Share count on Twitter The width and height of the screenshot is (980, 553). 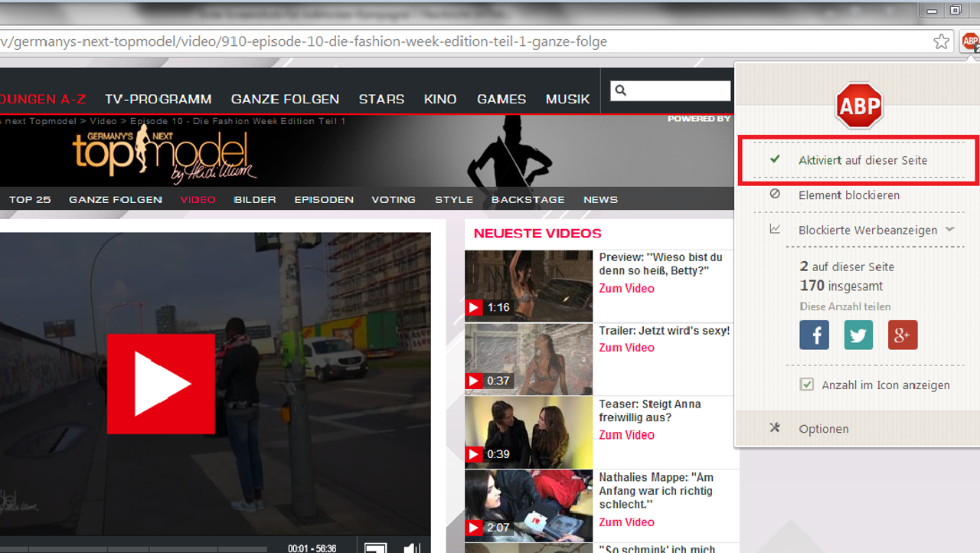tap(858, 335)
